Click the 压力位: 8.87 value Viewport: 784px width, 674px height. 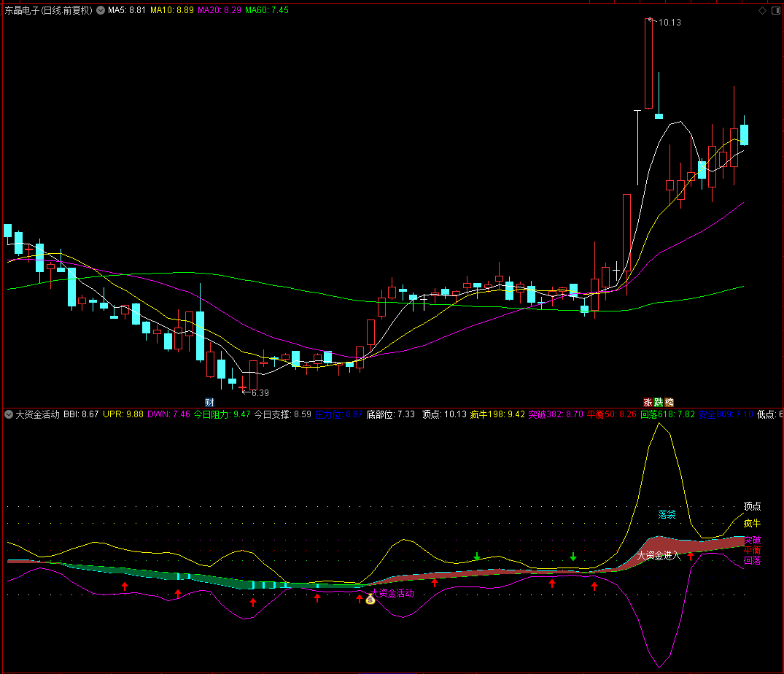coord(338,414)
